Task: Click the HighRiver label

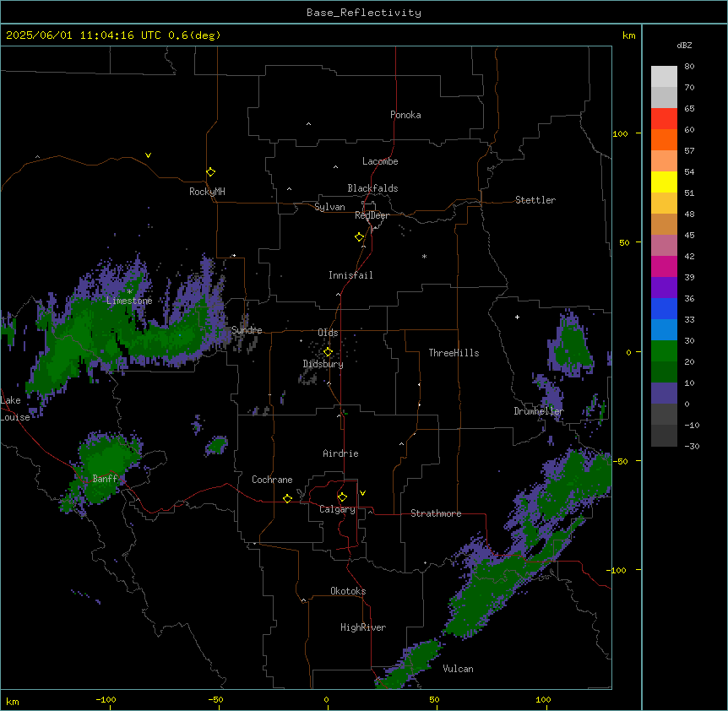Action: click(363, 627)
